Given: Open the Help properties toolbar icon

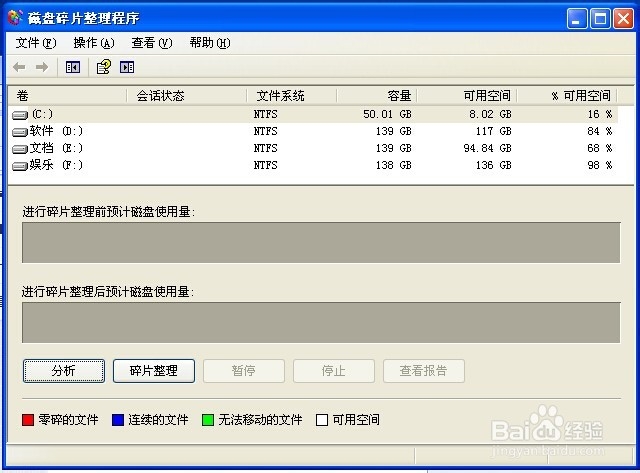Looking at the screenshot, I should [104, 67].
